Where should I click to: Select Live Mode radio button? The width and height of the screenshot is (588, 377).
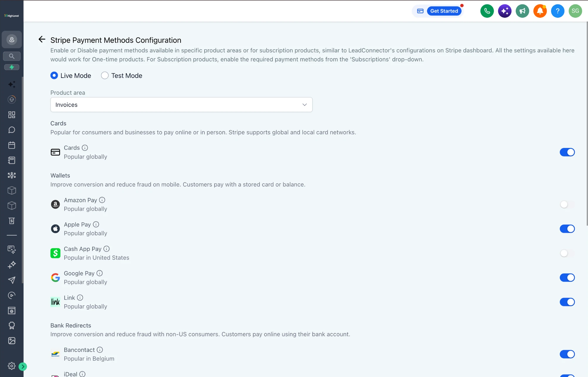(x=54, y=76)
